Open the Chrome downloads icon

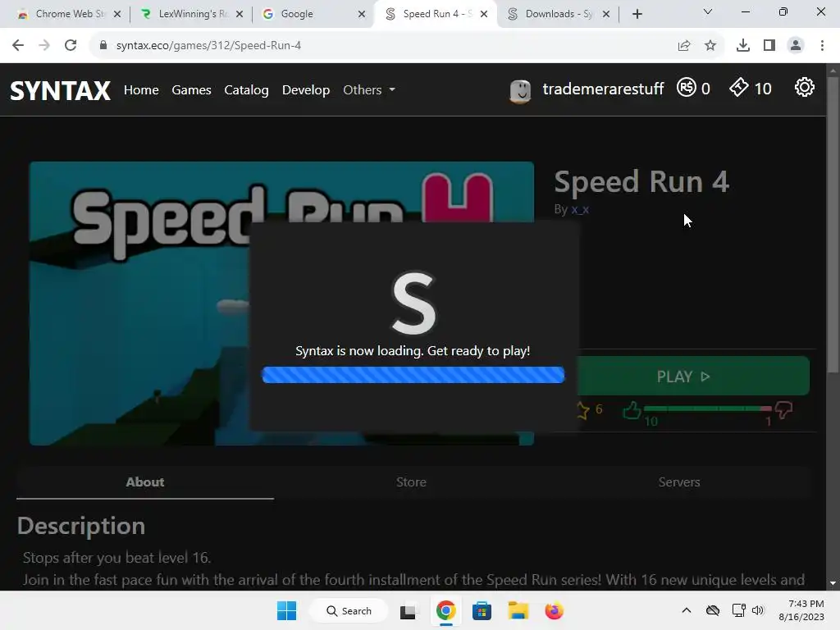(x=743, y=46)
